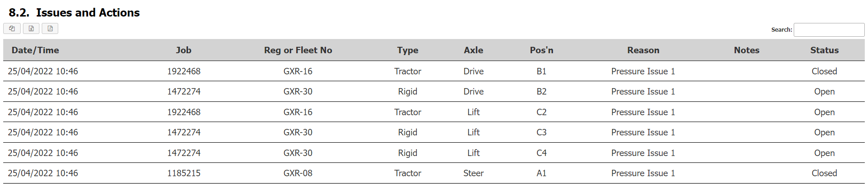
Task: Sort table by Type column header
Action: [x=408, y=50]
